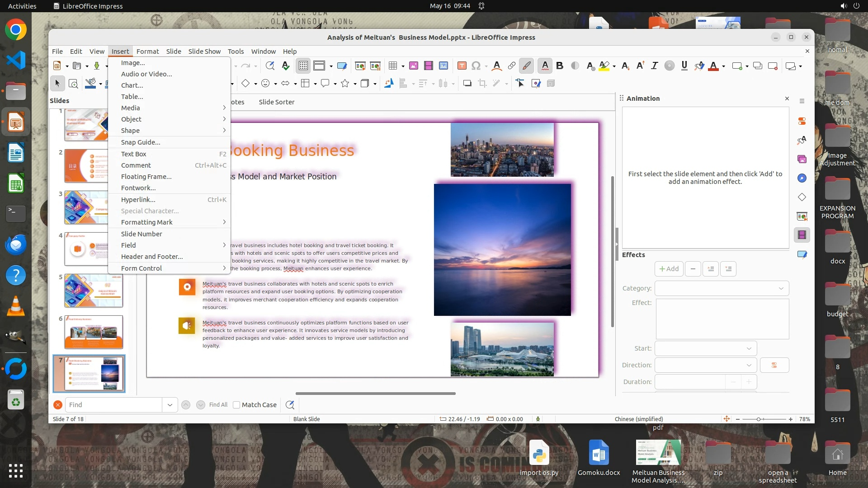Expand the Find history dropdown arrow
This screenshot has height=488, width=868.
[x=170, y=405]
